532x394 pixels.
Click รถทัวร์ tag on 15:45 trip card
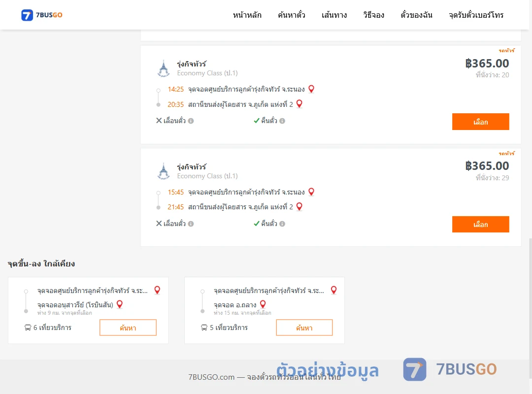506,153
